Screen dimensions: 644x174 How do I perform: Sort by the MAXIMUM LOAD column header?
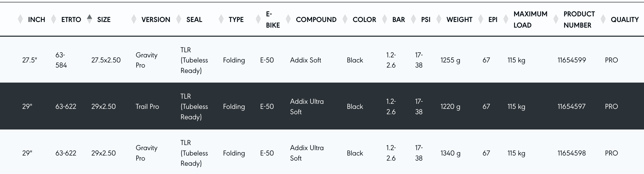coord(530,19)
